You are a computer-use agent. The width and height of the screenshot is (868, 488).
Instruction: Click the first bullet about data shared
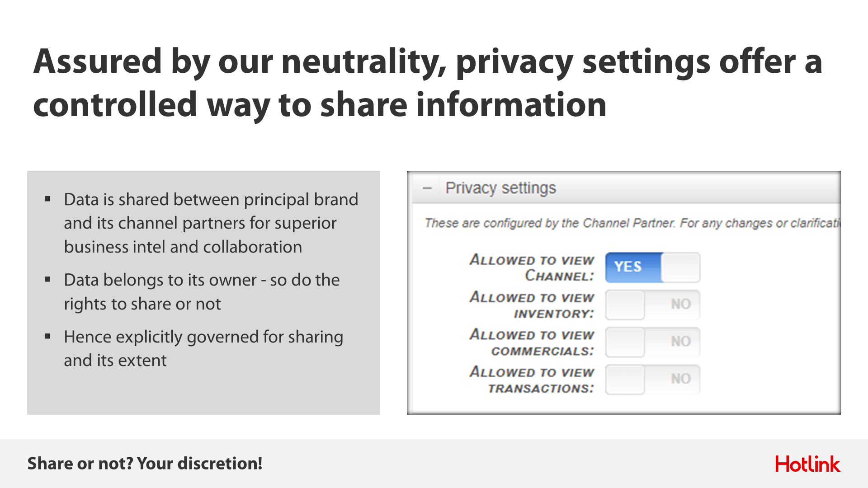[x=211, y=223]
